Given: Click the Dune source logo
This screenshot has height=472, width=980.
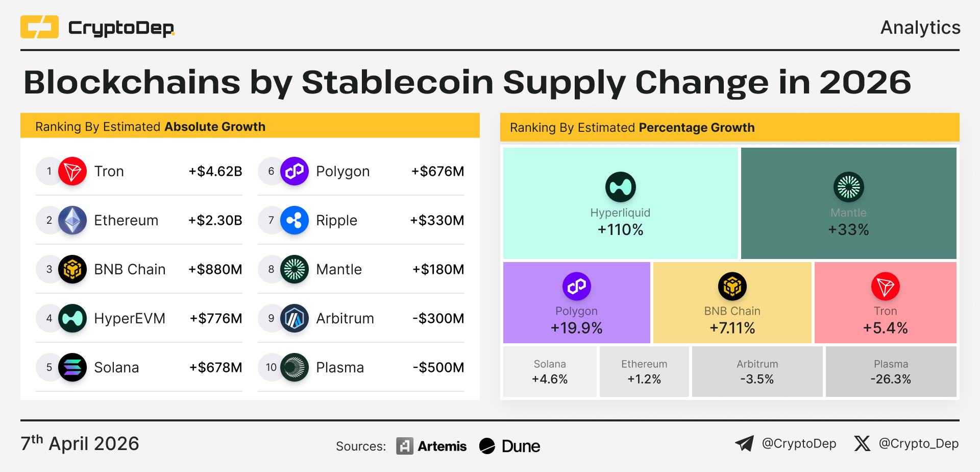Looking at the screenshot, I should [x=510, y=446].
